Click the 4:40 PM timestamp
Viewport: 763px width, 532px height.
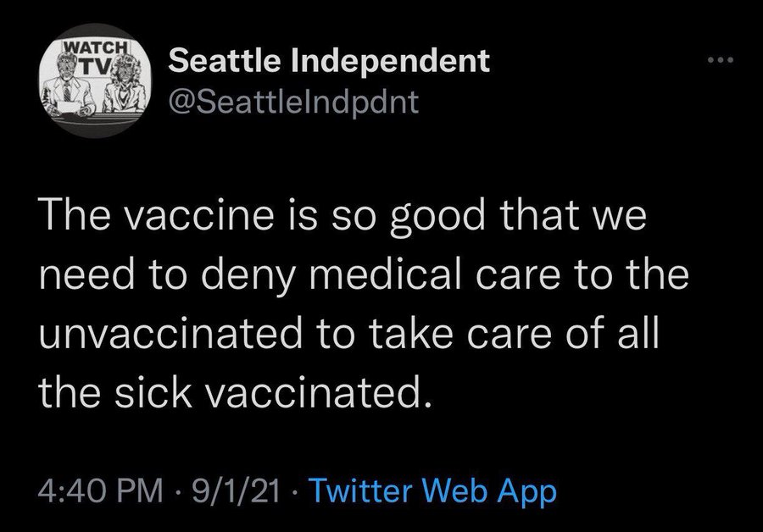click(x=101, y=490)
